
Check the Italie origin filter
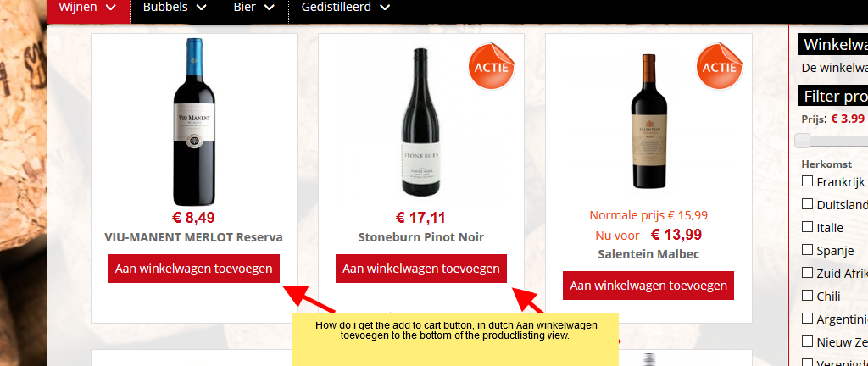pyautogui.click(x=808, y=227)
